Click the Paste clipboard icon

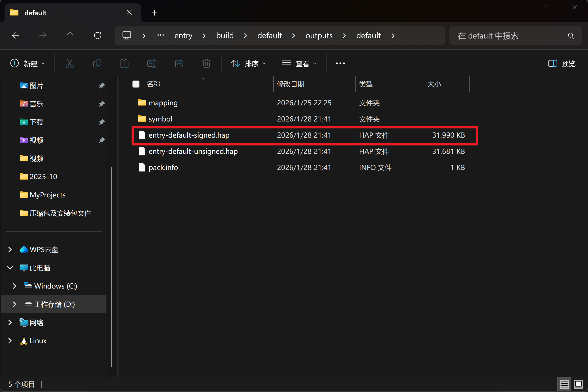(x=124, y=64)
